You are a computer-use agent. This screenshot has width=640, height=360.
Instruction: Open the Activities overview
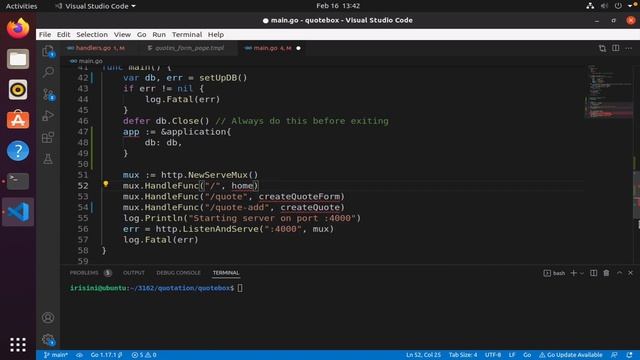(21, 6)
